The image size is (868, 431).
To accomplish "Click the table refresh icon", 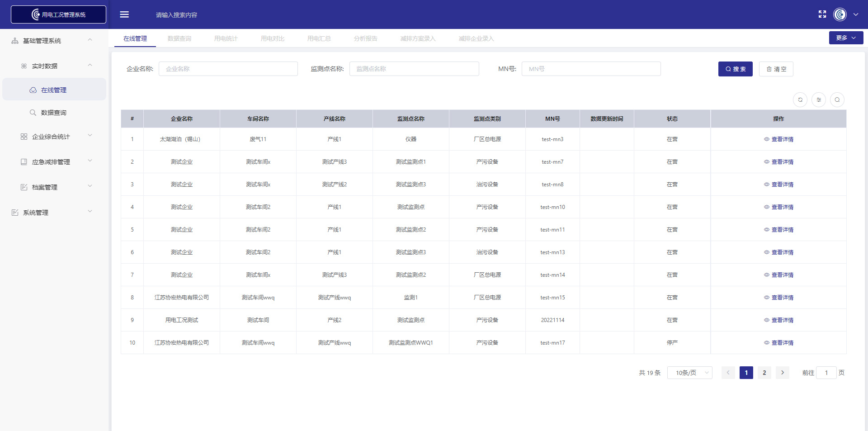I will (800, 100).
